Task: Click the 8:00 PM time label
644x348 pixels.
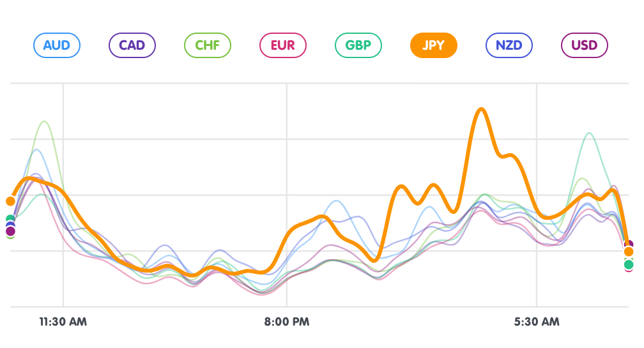Action: tap(287, 322)
